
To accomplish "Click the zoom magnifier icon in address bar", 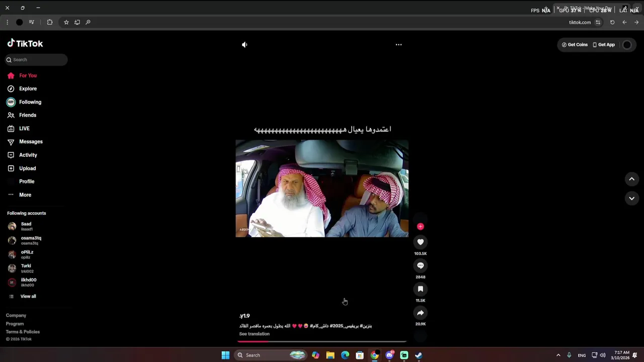I will coord(88,22).
